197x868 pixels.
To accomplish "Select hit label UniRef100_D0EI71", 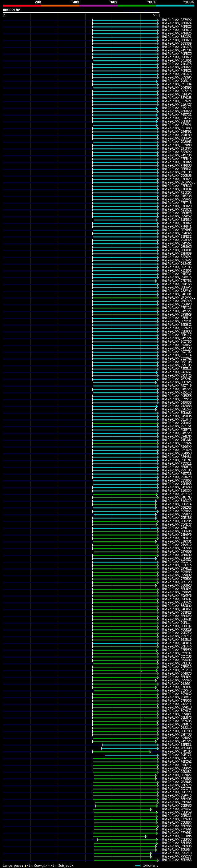I will coord(176,755).
